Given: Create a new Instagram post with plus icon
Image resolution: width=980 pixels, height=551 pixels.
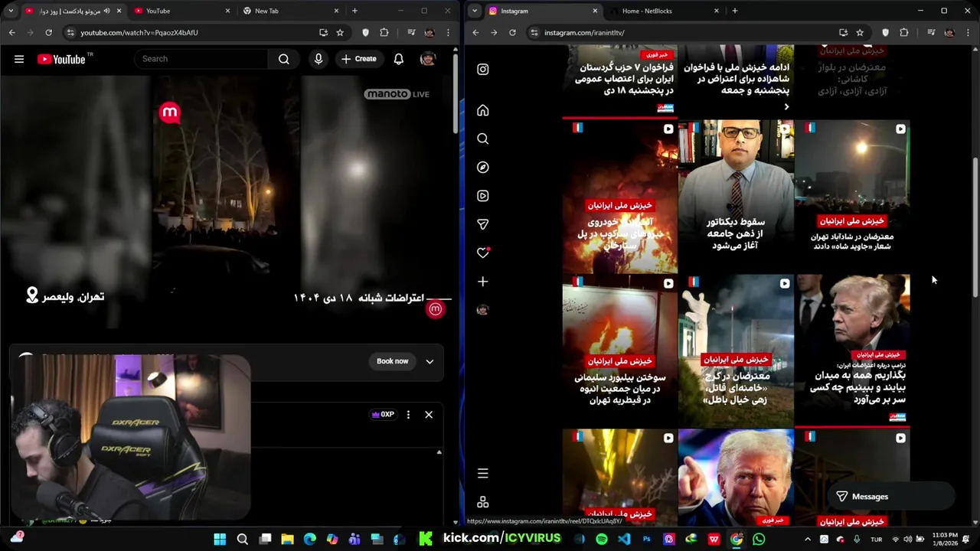Looking at the screenshot, I should [483, 282].
